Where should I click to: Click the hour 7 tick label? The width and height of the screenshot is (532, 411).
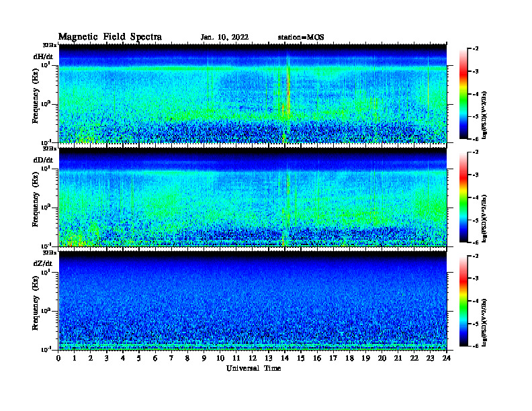tap(171, 358)
